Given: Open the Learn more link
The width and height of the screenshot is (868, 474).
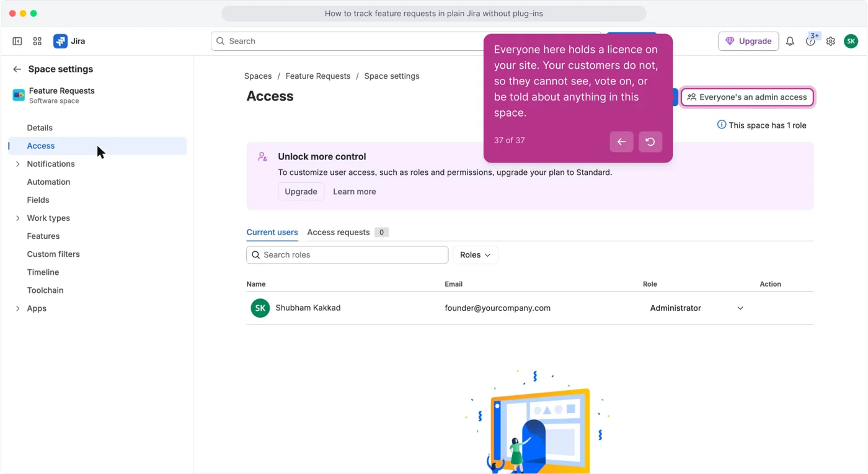Looking at the screenshot, I should [355, 192].
